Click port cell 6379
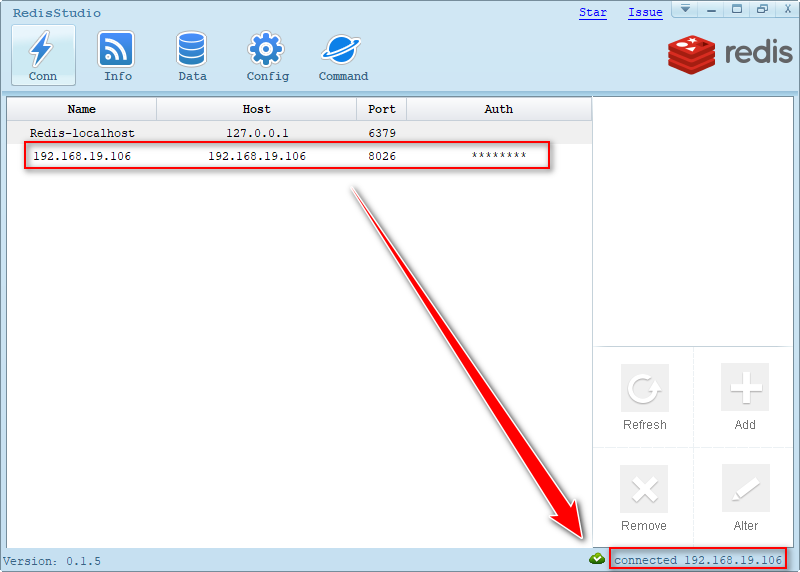 [382, 133]
